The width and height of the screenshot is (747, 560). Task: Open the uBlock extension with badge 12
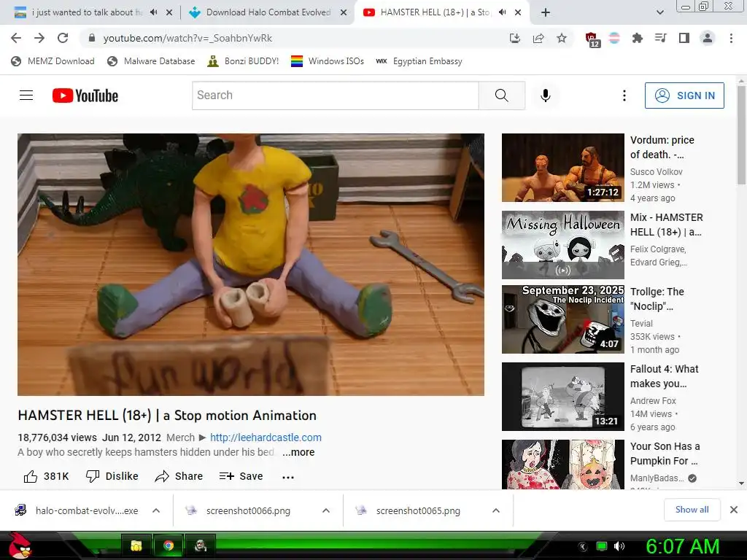pyautogui.click(x=592, y=39)
